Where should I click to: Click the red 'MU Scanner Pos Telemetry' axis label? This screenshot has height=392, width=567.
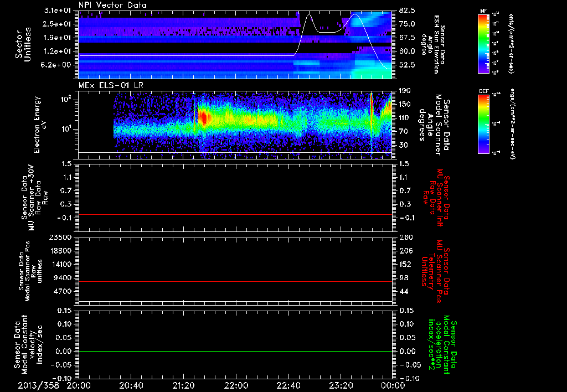point(436,271)
